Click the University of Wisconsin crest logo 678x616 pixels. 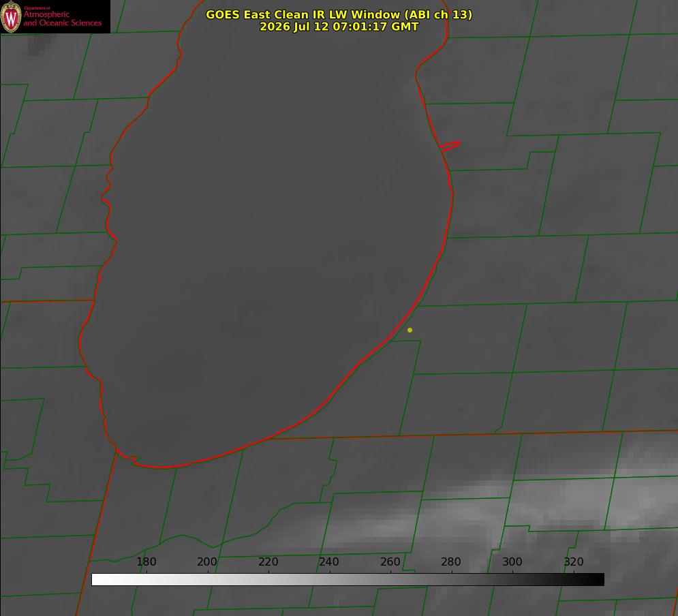[11, 16]
